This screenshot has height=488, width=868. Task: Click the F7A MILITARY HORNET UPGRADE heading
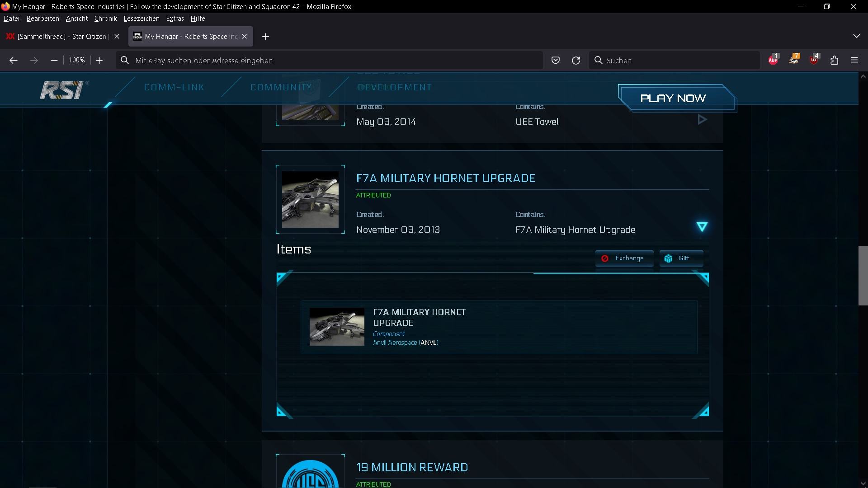(x=446, y=178)
